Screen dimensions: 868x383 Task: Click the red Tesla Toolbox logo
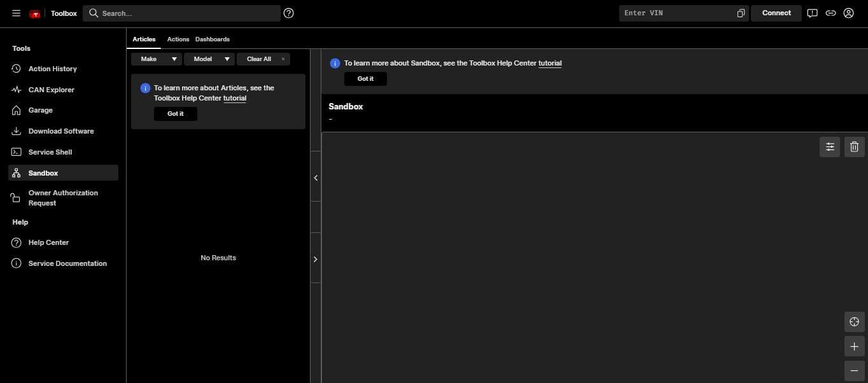point(35,13)
